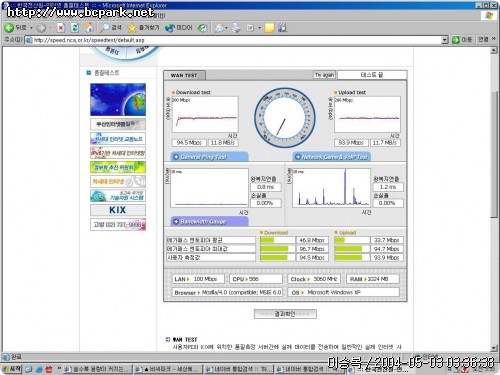
Task: Click the IPv6 차세대 인터넷 banner
Action: click(x=118, y=153)
